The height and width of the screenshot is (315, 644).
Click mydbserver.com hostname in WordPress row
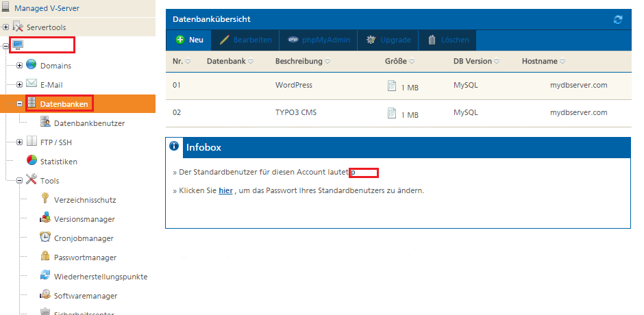click(x=579, y=85)
